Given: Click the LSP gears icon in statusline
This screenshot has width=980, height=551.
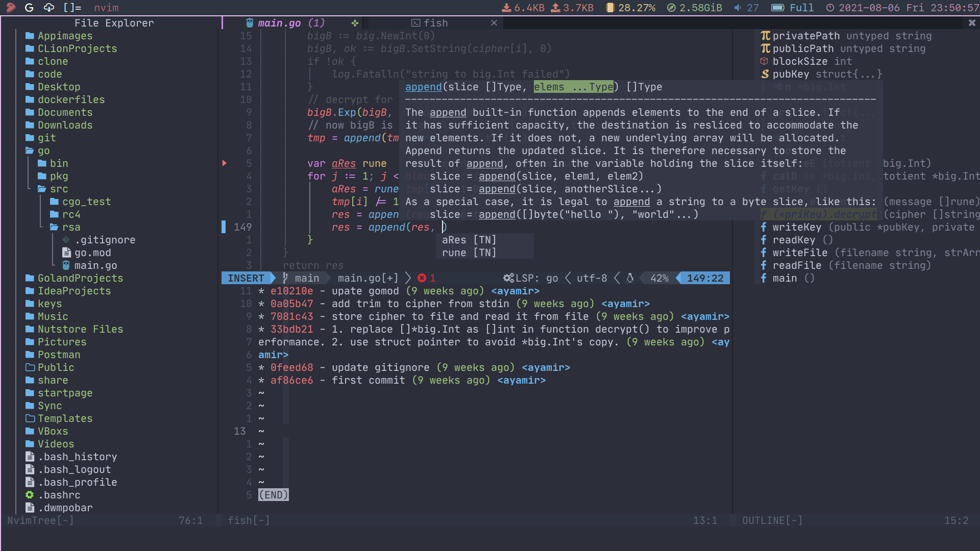Looking at the screenshot, I should (508, 278).
